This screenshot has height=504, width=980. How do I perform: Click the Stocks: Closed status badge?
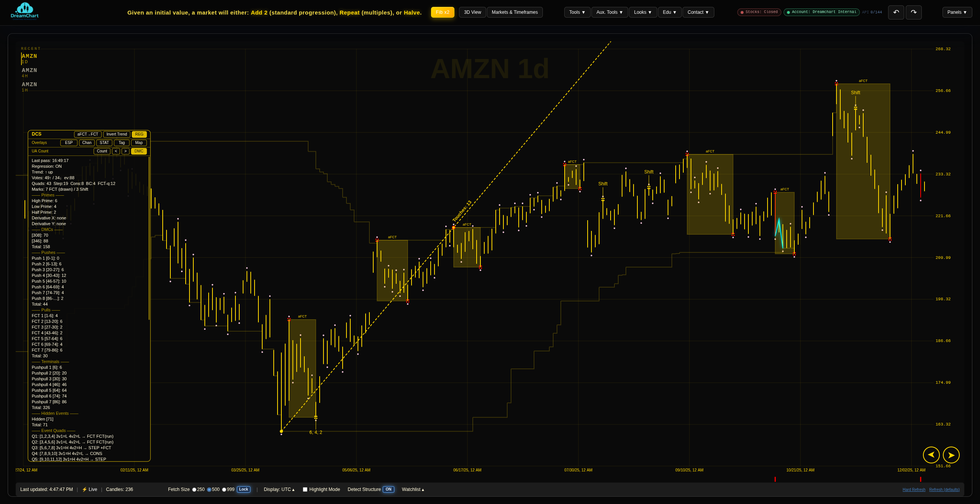coord(759,12)
